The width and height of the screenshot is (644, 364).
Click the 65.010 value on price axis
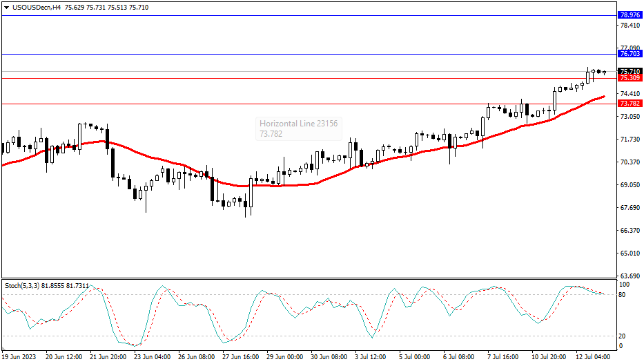point(630,253)
